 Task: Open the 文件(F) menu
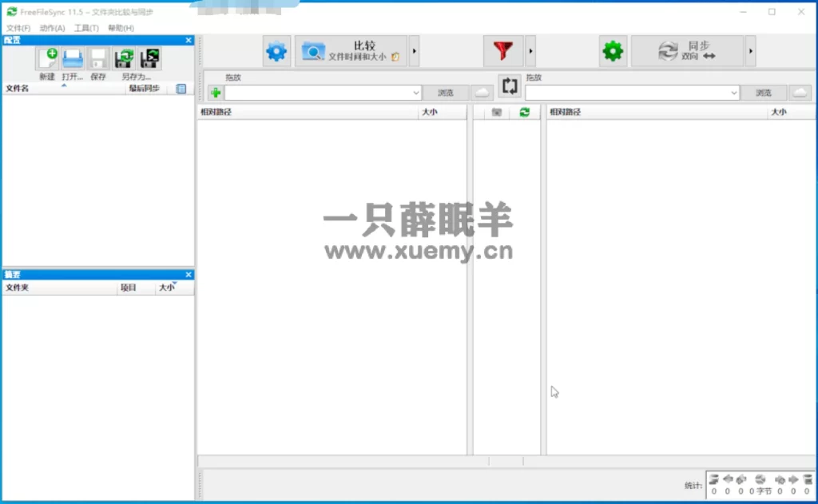pos(18,28)
